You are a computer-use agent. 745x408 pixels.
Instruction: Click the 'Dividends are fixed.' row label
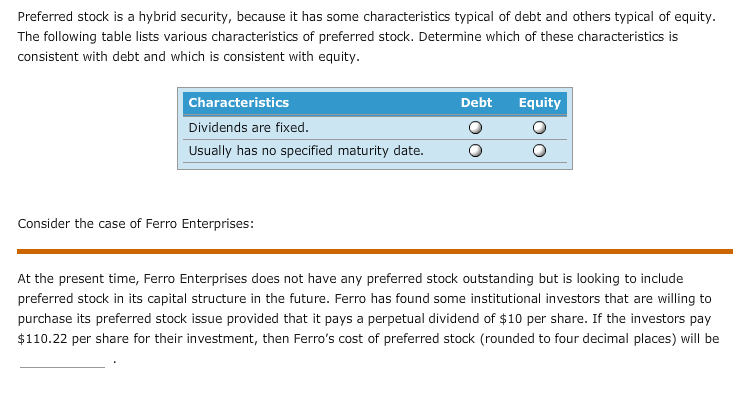point(248,128)
